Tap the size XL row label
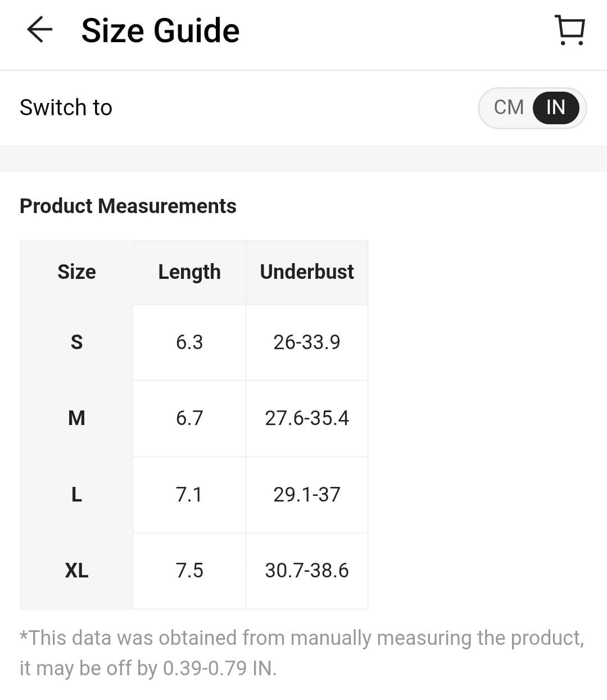 76,571
